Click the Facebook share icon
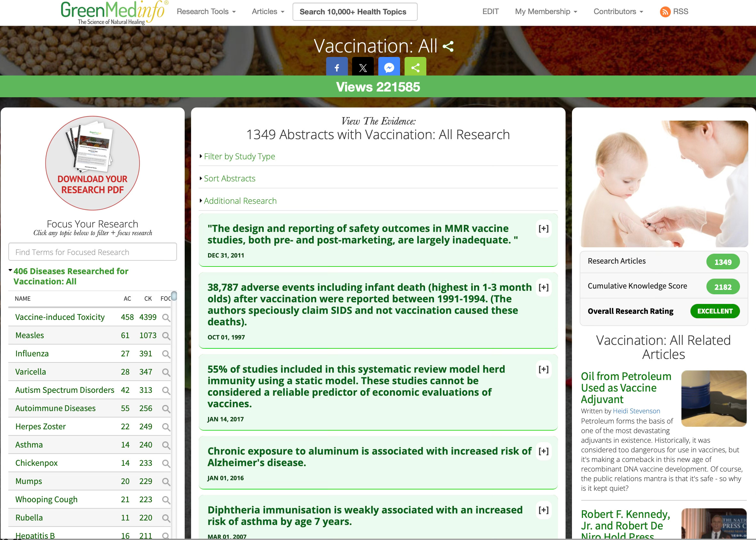This screenshot has width=756, height=540. tap(337, 67)
